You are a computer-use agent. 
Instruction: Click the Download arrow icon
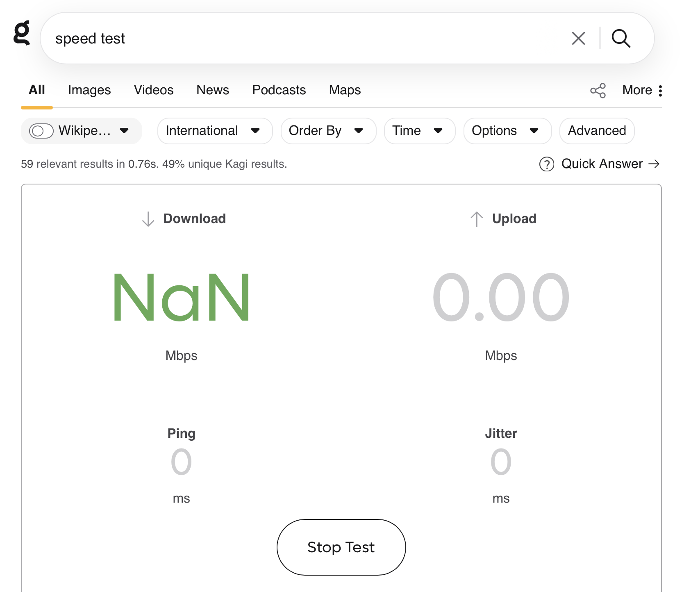click(148, 219)
